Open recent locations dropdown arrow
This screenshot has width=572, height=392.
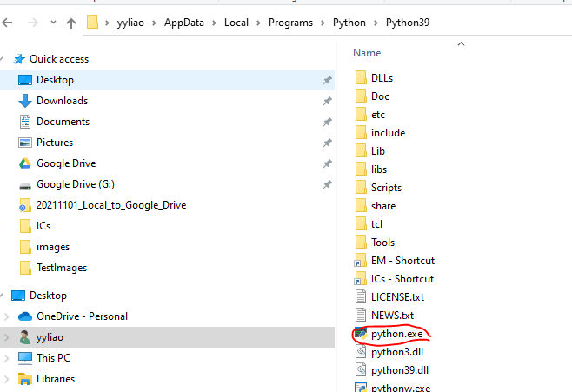click(x=50, y=22)
